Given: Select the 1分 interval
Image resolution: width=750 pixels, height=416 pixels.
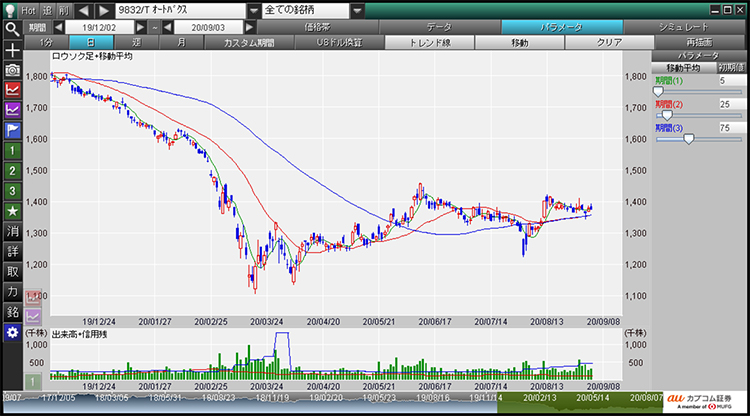Looking at the screenshot, I should 46,43.
